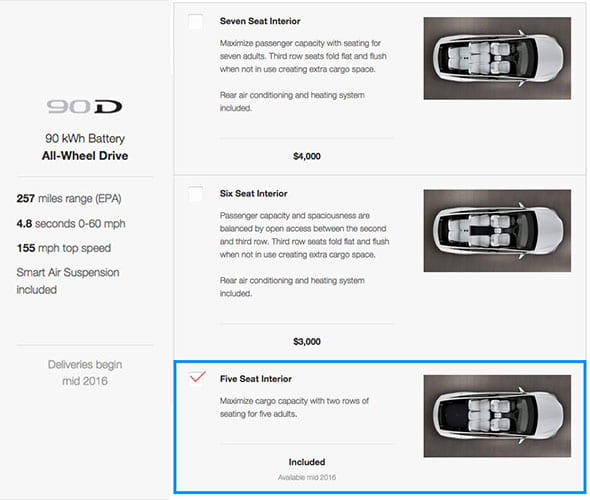Select the $4,000 price label
Image resolution: width=590 pixels, height=500 pixels.
(307, 156)
